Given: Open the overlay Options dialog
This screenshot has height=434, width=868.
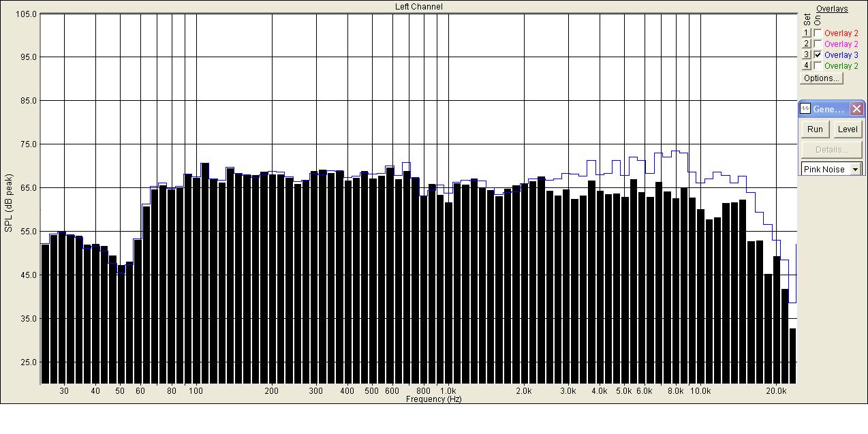Looking at the screenshot, I should coord(822,78).
